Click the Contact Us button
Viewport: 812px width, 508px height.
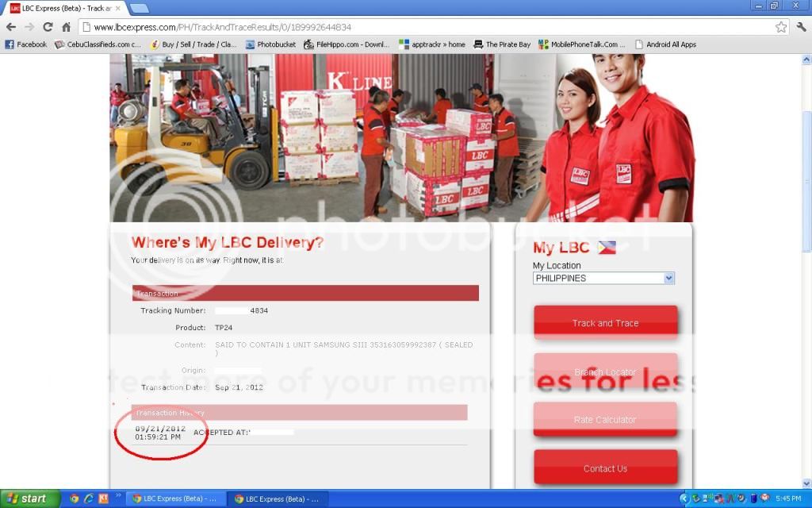[605, 468]
